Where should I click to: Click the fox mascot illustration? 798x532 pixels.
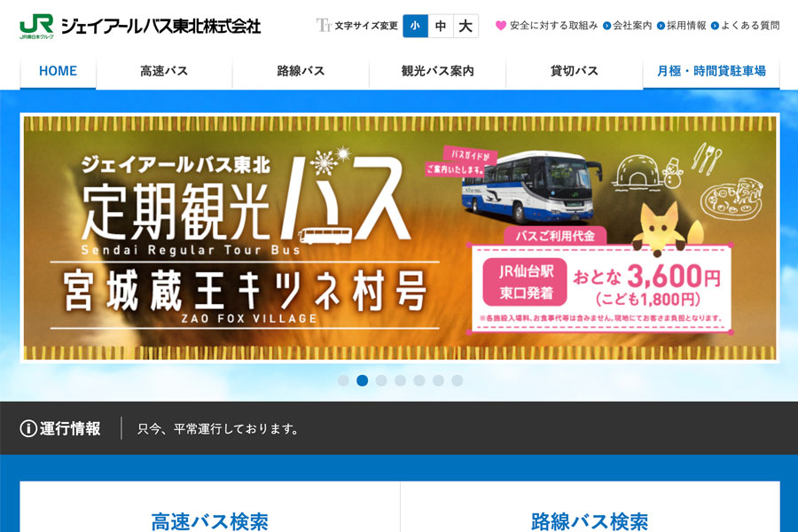[x=667, y=229]
